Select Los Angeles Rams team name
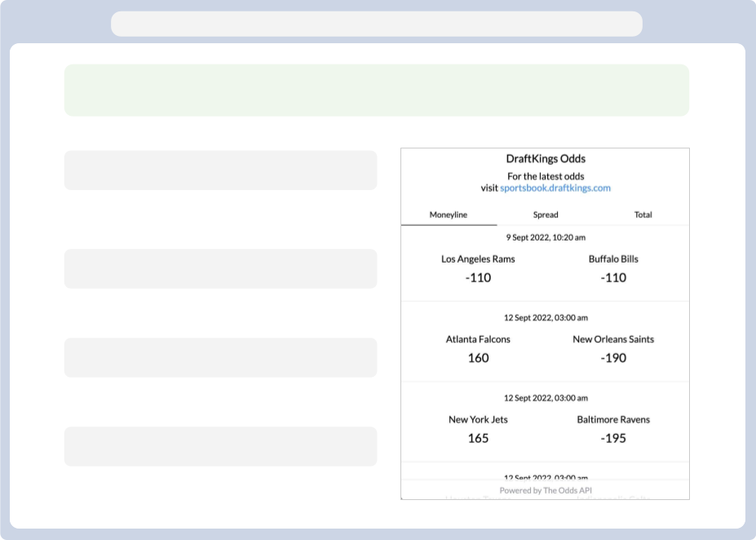This screenshot has height=540, width=756. tap(478, 259)
